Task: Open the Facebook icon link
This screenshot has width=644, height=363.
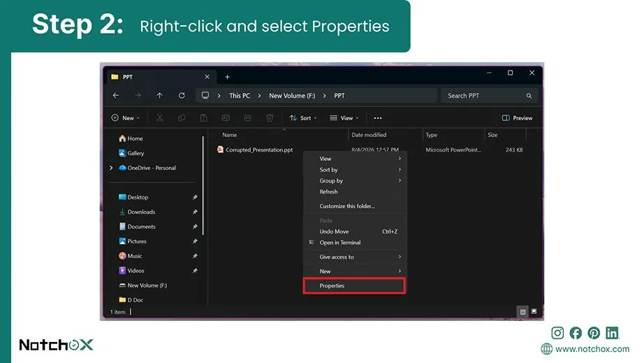Action: pos(576,333)
